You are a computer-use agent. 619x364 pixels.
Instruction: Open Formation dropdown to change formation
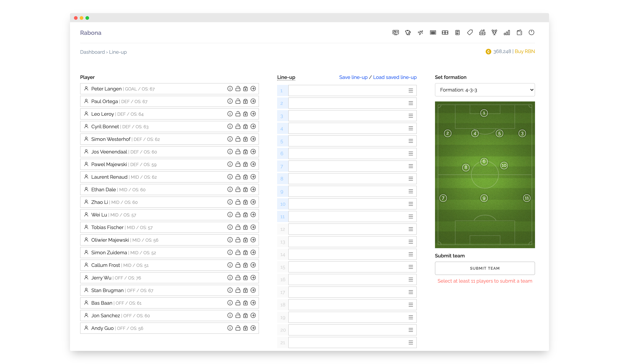coord(484,90)
